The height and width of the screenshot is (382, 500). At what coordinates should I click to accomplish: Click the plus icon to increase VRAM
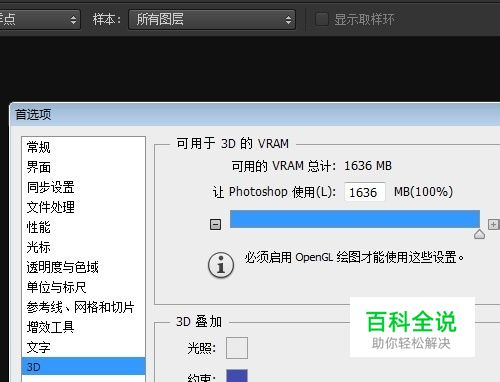pos(493,224)
